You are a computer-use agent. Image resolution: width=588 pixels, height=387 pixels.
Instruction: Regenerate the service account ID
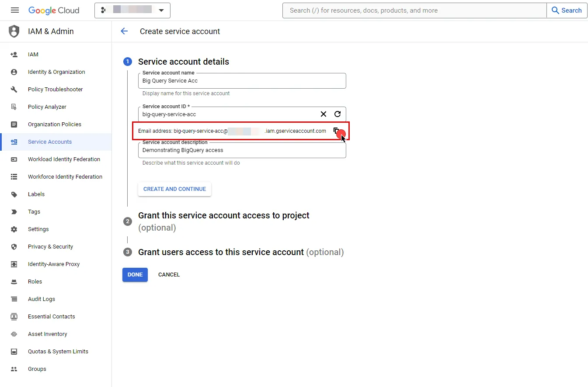337,114
